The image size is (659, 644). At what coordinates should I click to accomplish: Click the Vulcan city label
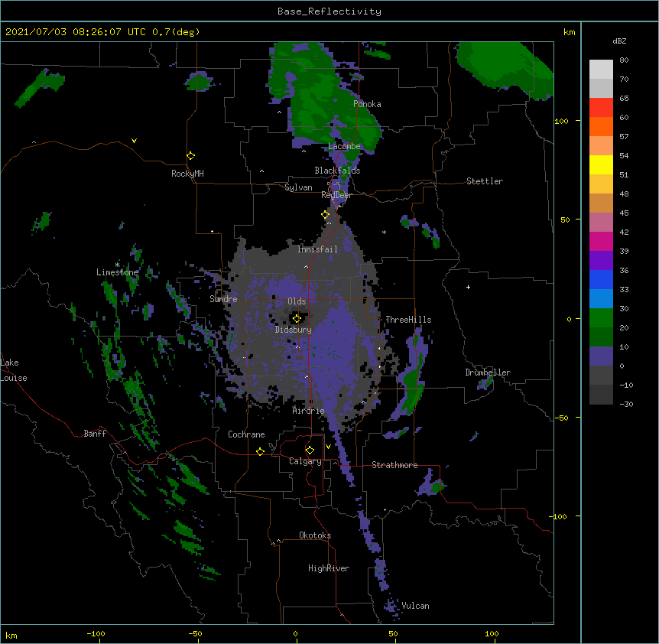pos(415,606)
